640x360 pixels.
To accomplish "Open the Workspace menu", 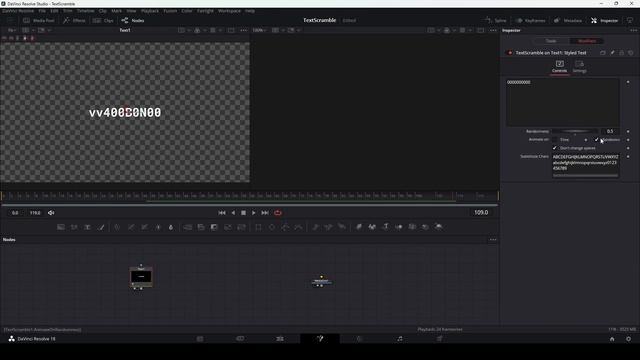I will tap(229, 11).
